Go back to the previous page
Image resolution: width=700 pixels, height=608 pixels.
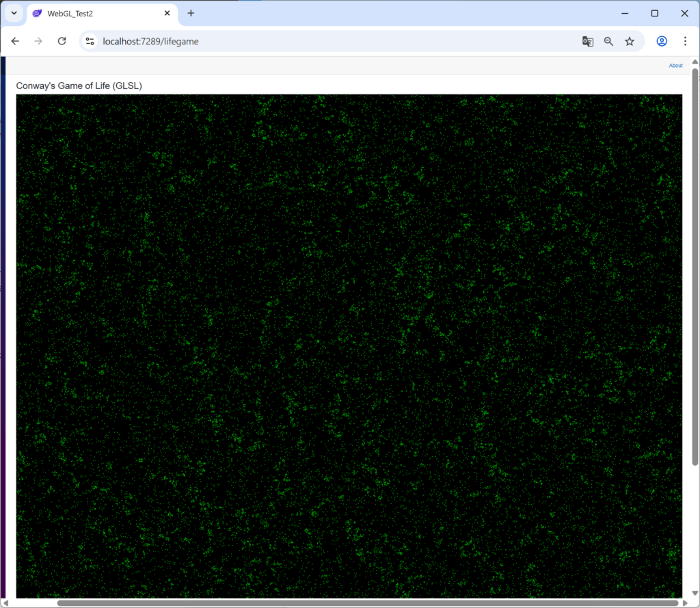click(x=15, y=41)
